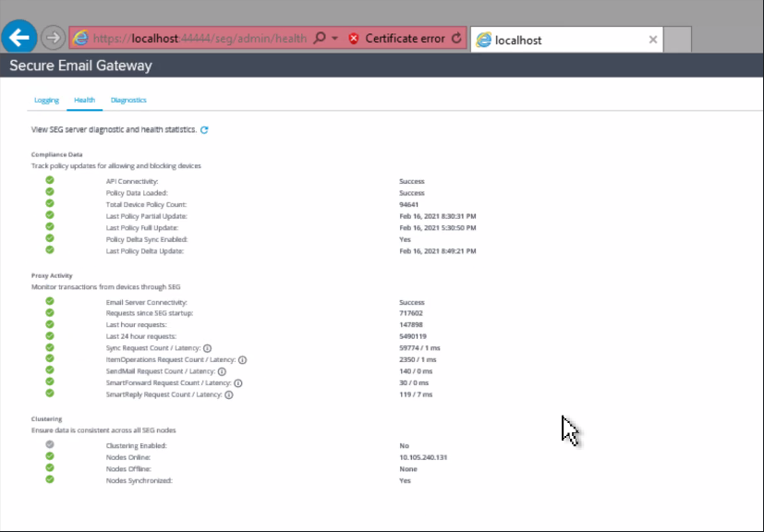764x532 pixels.
Task: Open info icon next to SmartReply Request Count
Action: pos(229,394)
